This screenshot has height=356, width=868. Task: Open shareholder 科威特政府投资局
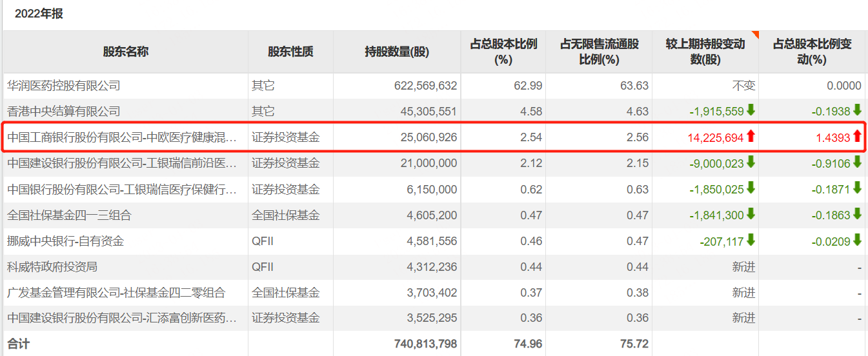pos(52,266)
